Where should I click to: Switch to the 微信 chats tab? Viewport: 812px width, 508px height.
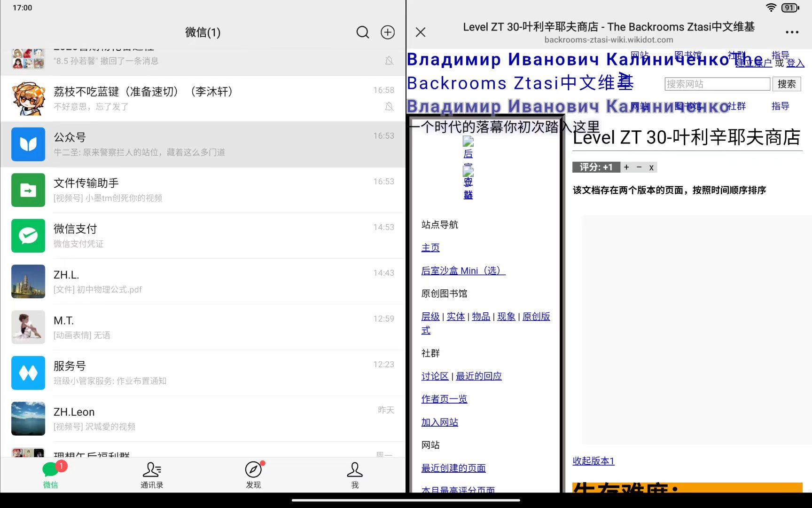point(51,475)
